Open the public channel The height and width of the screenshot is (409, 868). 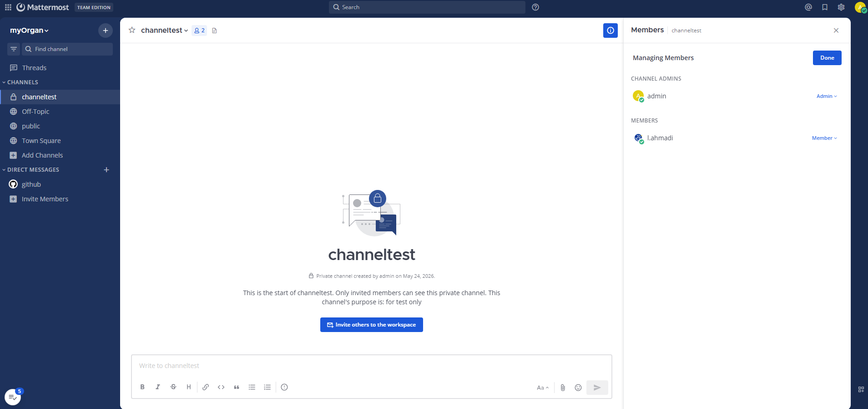click(60, 126)
